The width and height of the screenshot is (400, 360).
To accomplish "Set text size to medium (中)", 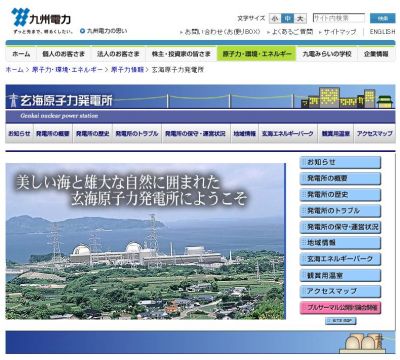I will coord(287,19).
